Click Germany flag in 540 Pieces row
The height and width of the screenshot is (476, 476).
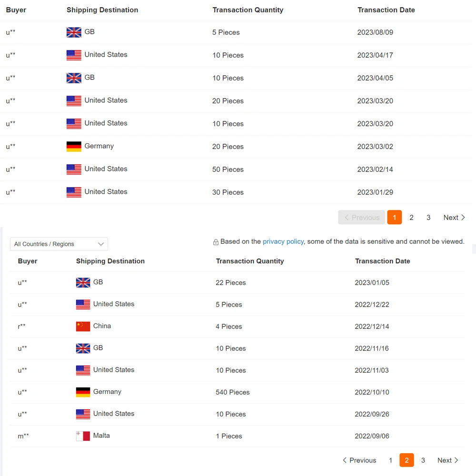coord(83,392)
